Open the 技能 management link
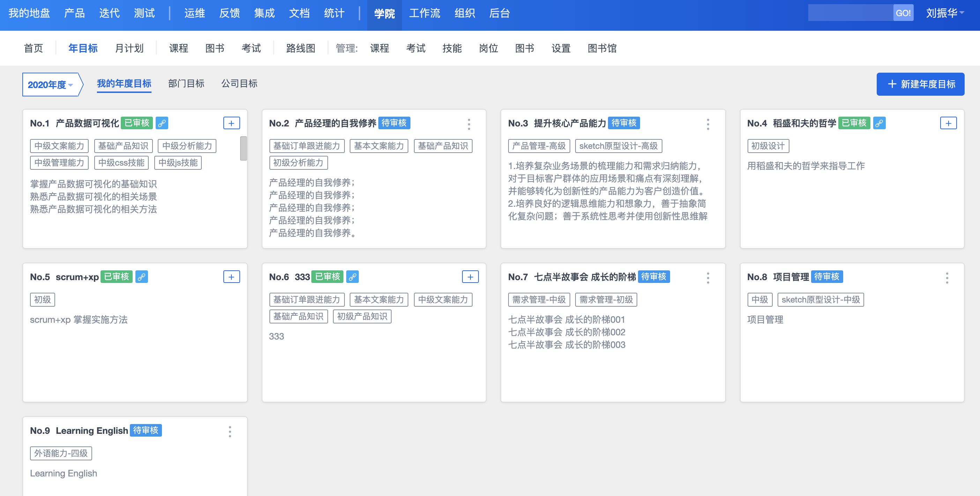 (x=452, y=48)
